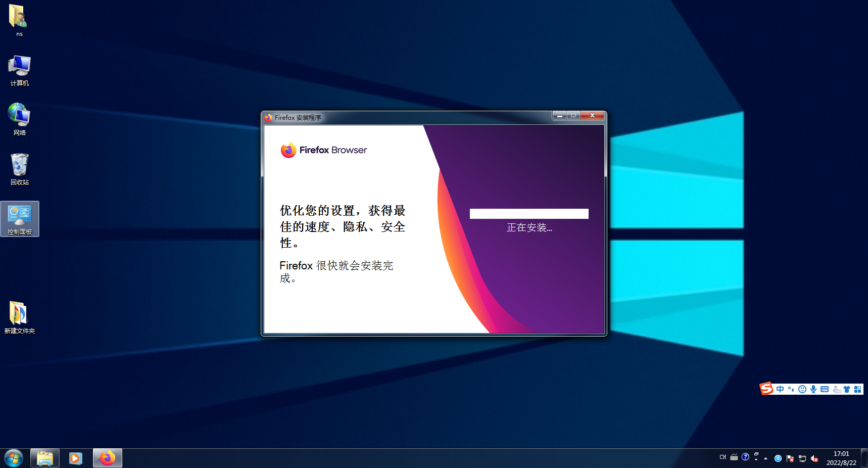The image size is (868, 468).
Task: Click the 正在安装... status text
Action: tap(529, 228)
